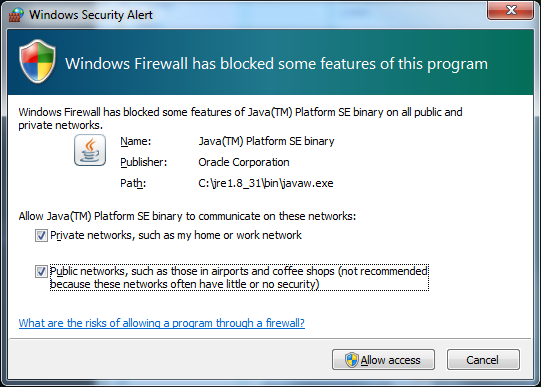Allow access for Java through the firewall
The height and width of the screenshot is (387, 541).
(x=383, y=360)
